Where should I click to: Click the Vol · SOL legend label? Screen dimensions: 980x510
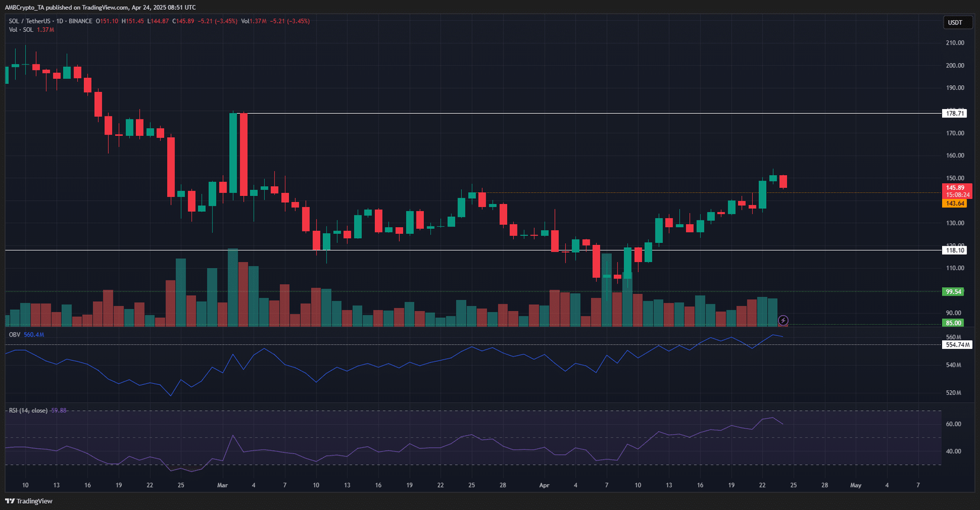click(x=21, y=29)
